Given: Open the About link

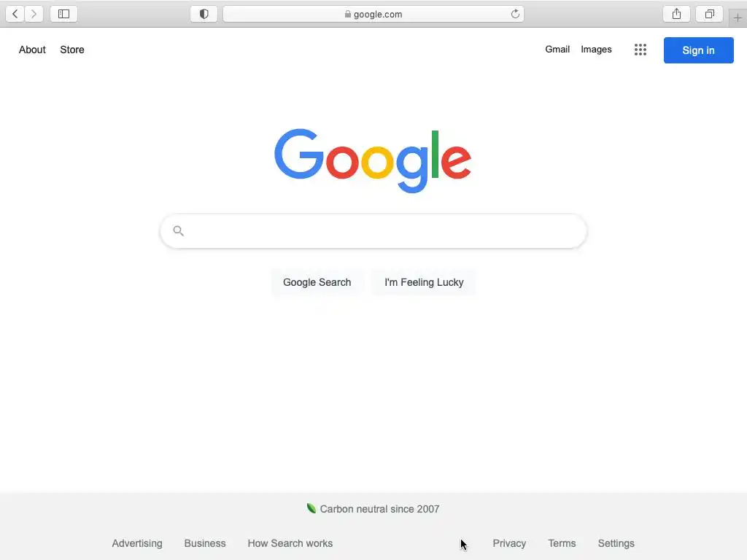Looking at the screenshot, I should point(32,50).
